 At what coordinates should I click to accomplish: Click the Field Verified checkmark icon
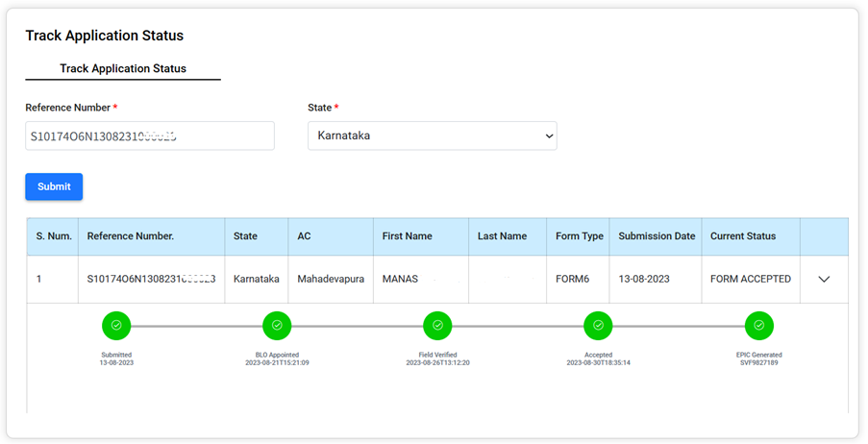click(x=437, y=326)
